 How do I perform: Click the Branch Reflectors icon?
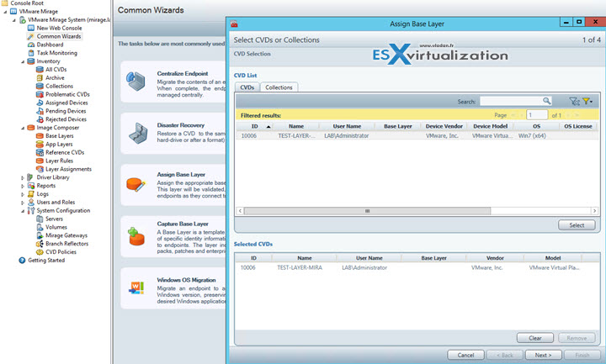[40, 244]
